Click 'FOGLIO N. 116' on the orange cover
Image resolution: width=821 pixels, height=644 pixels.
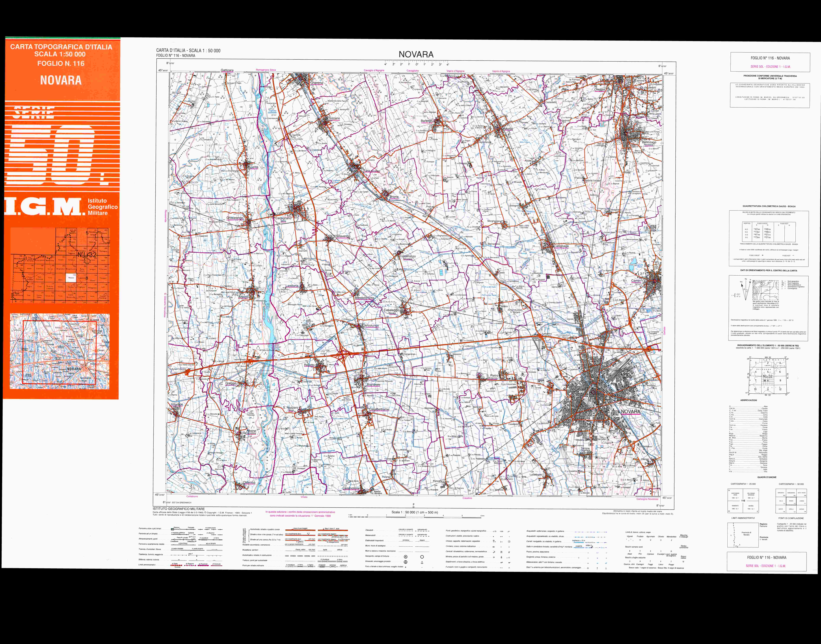pos(61,63)
